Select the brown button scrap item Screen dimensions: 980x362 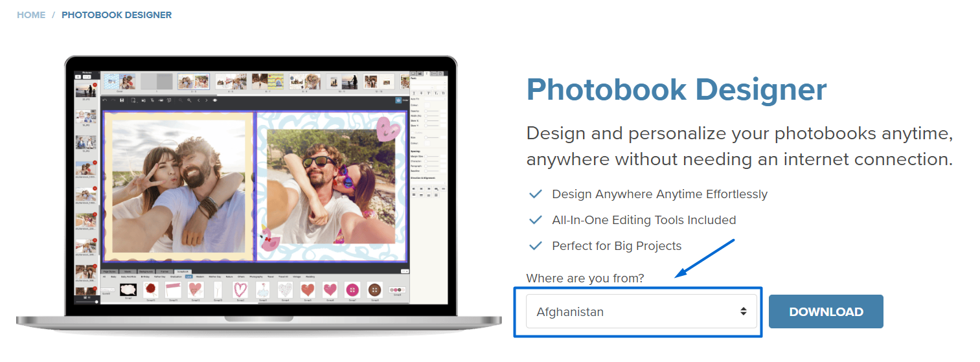tap(374, 289)
